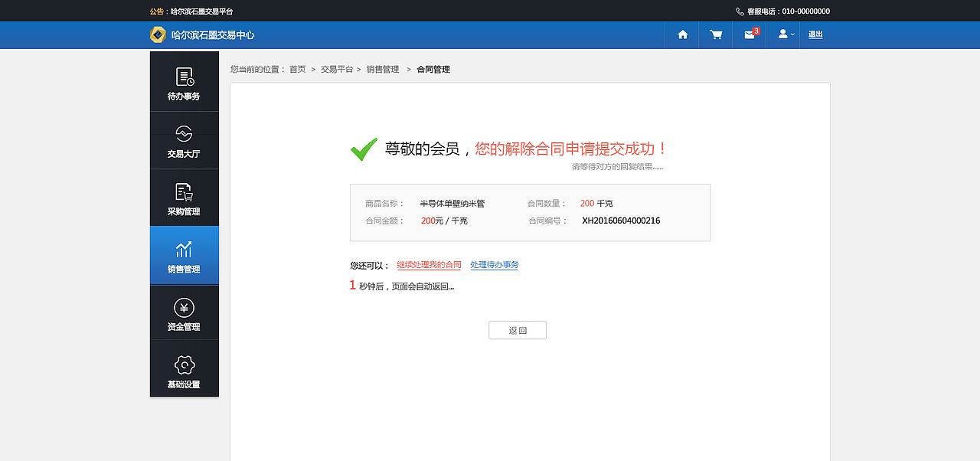The image size is (980, 461).
Task: Open 处理待办事务 link
Action: point(495,263)
